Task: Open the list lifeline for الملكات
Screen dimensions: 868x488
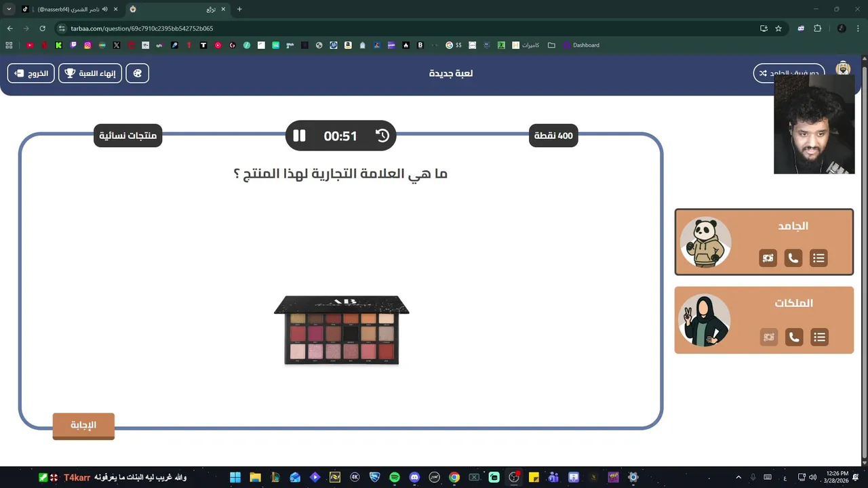Action: pos(820,337)
